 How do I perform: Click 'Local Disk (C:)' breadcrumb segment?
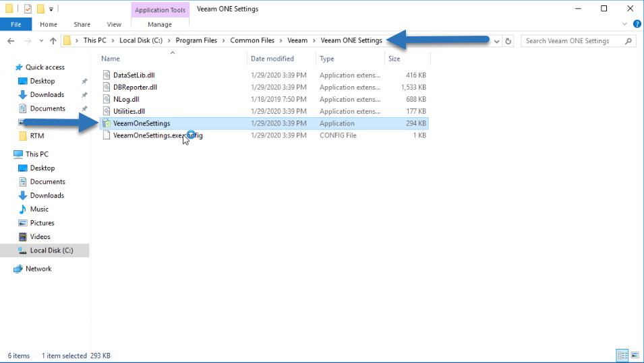[141, 40]
